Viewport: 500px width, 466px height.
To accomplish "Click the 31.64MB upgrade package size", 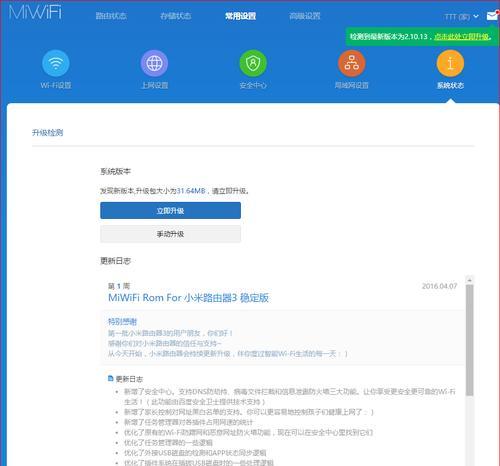I will click(191, 191).
